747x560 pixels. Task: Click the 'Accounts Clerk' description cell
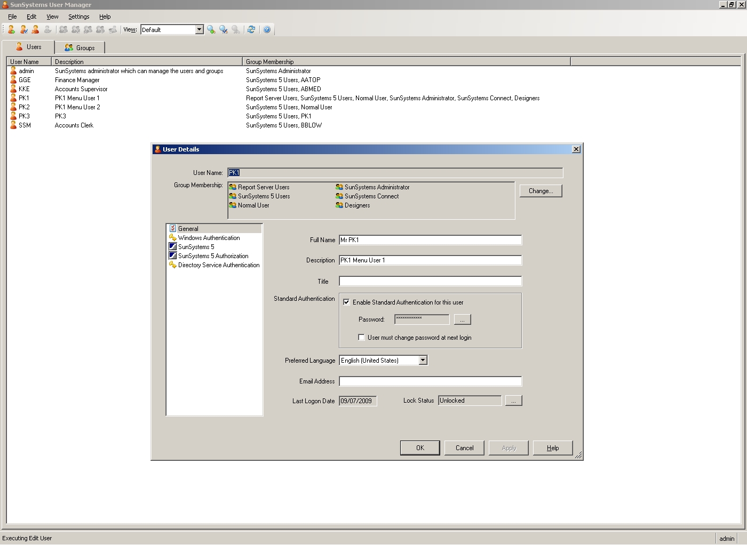coord(74,125)
